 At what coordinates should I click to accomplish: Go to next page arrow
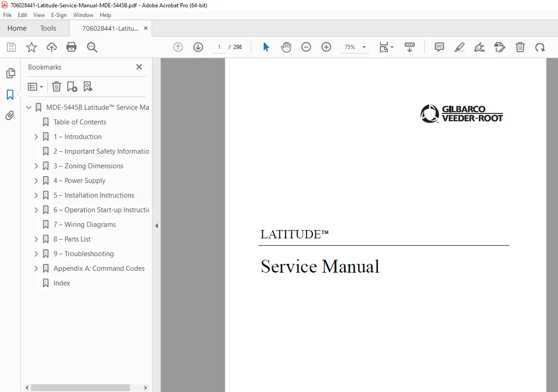click(x=198, y=47)
